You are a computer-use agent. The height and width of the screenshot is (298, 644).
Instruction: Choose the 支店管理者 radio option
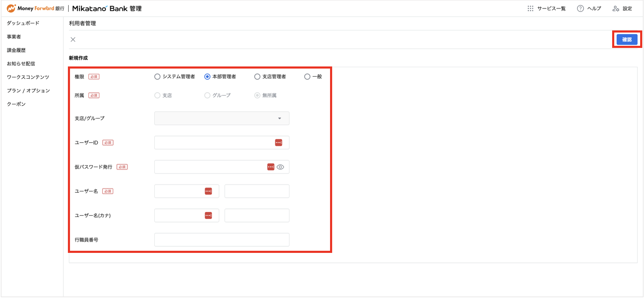257,77
